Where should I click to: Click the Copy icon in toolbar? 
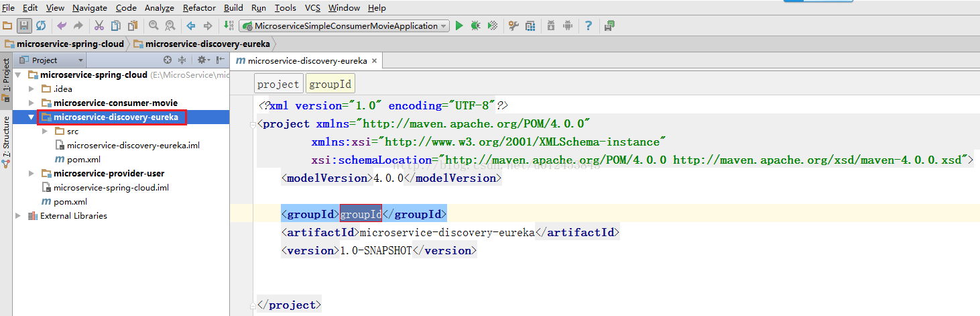pyautogui.click(x=116, y=25)
